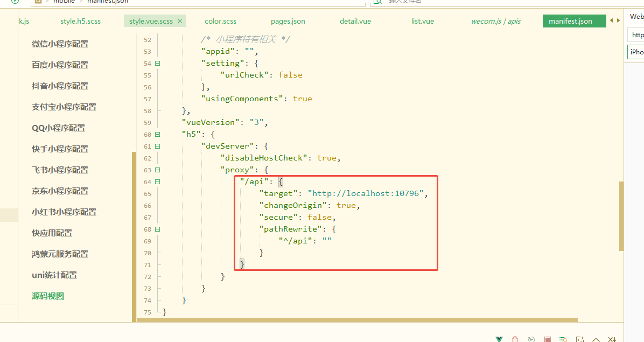Collapse the "setting" block on line 54
644x342 pixels.
(158, 63)
